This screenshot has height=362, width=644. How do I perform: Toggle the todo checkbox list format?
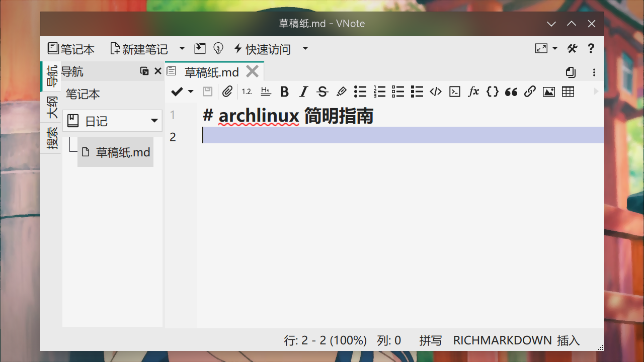(398, 92)
